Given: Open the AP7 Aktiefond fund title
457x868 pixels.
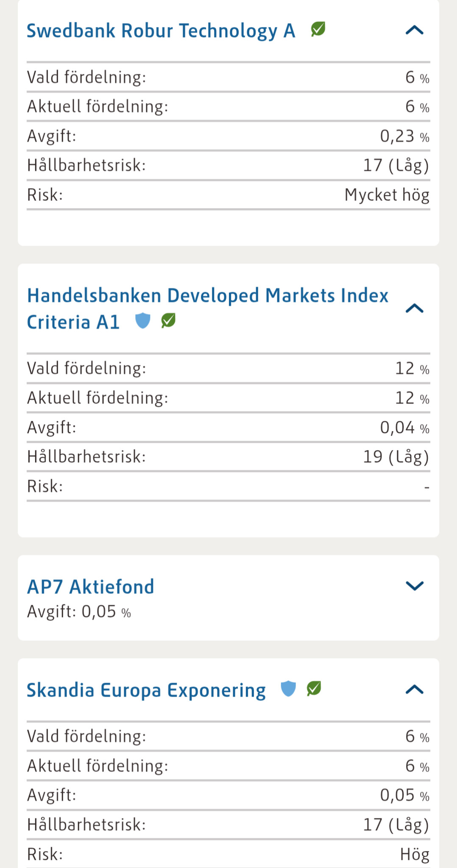Looking at the screenshot, I should coord(90,587).
